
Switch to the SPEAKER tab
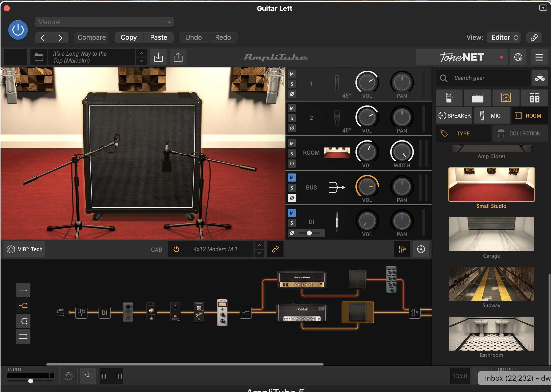[x=454, y=116]
